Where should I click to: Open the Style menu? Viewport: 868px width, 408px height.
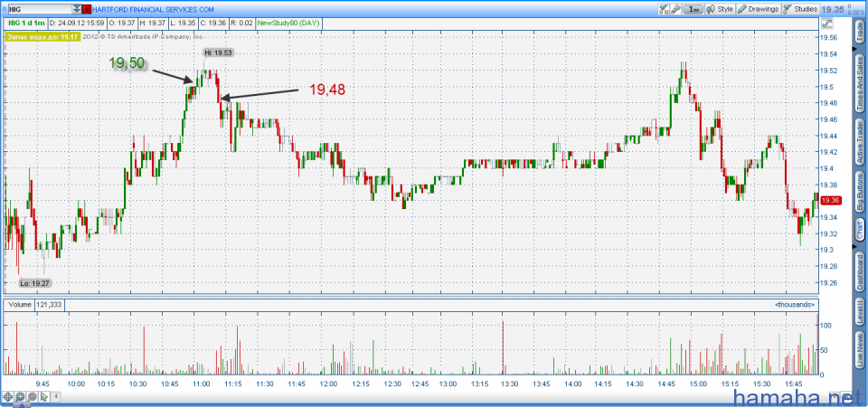[x=720, y=9]
